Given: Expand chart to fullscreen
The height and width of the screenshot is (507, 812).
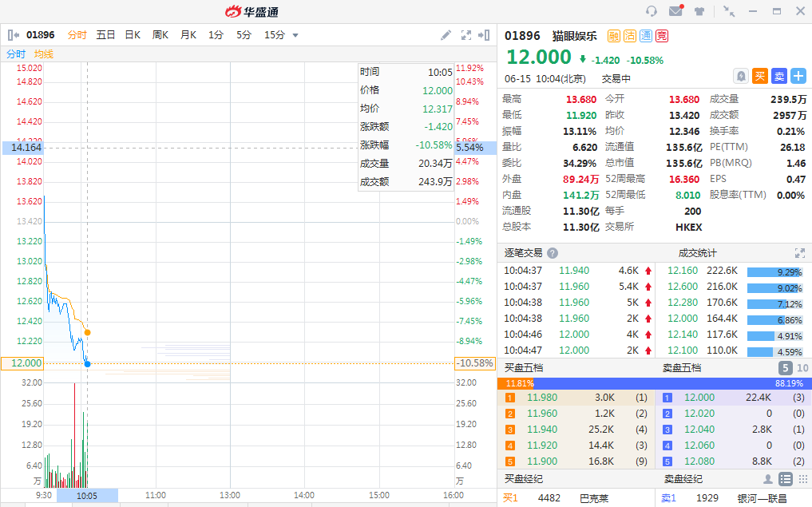Looking at the screenshot, I should click(x=466, y=35).
